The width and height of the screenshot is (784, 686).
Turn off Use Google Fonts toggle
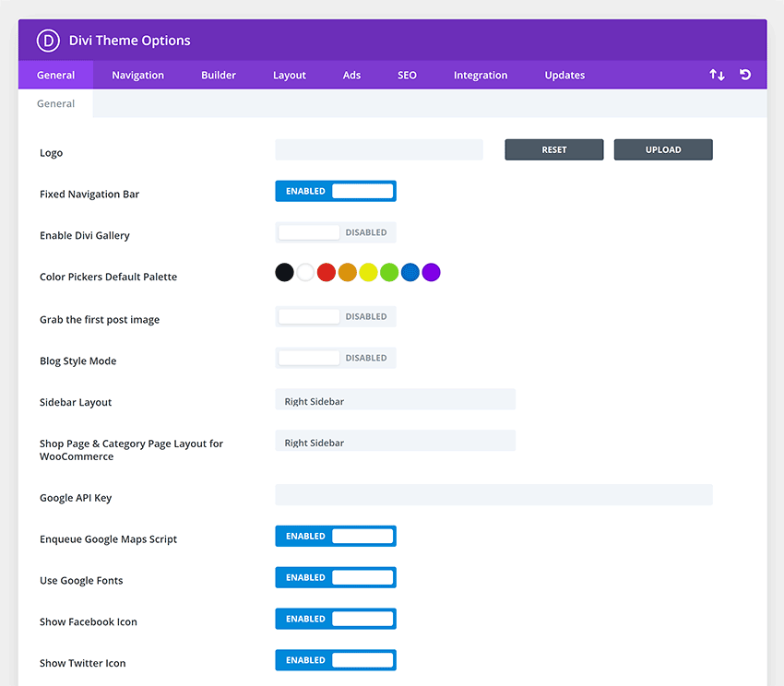336,577
